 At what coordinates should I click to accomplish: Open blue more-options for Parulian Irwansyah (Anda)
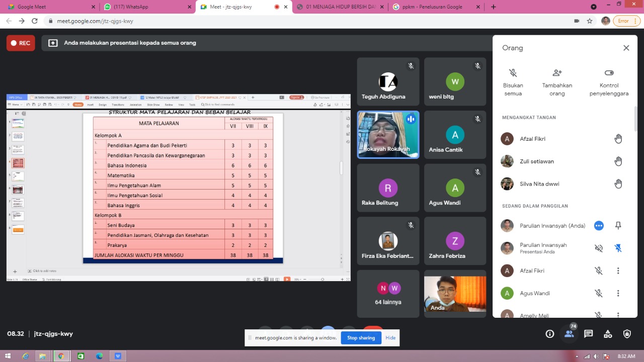599,226
